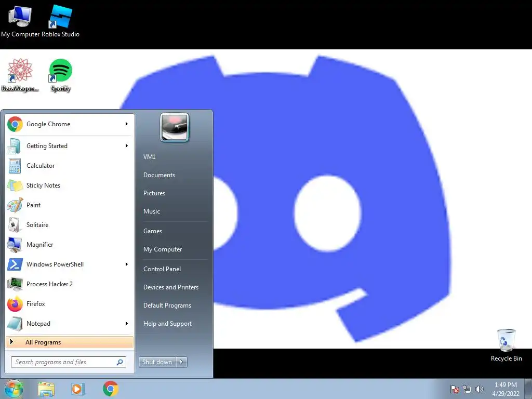Screen dimensions: 532x399
Task: Click the Windows PowerShell icon
Action: [x=15, y=264]
